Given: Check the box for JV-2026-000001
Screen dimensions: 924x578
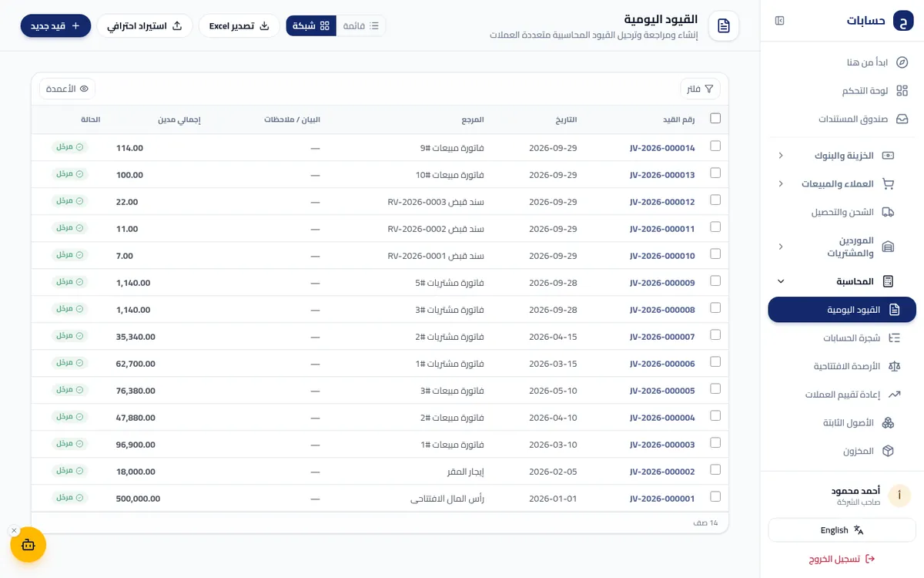Looking at the screenshot, I should (x=715, y=496).
